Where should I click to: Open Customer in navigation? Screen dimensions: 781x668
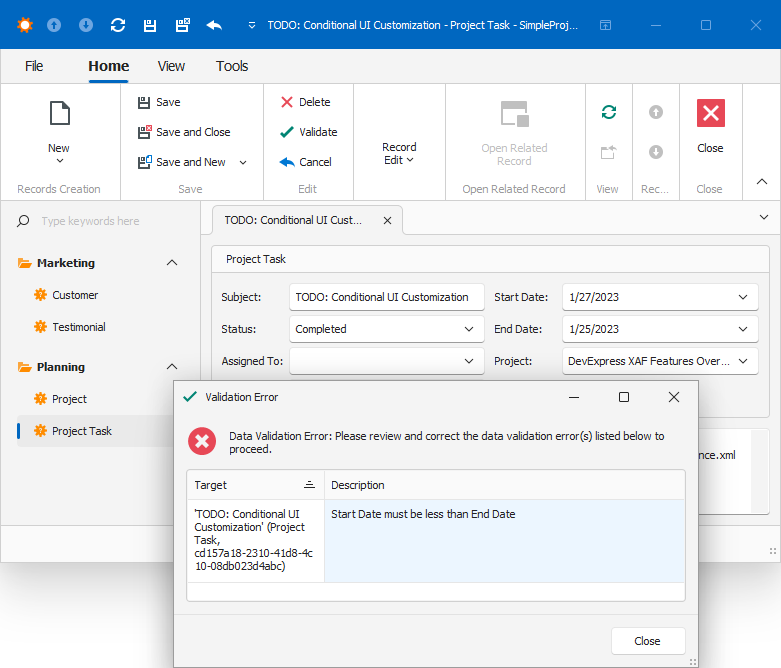[x=75, y=295]
